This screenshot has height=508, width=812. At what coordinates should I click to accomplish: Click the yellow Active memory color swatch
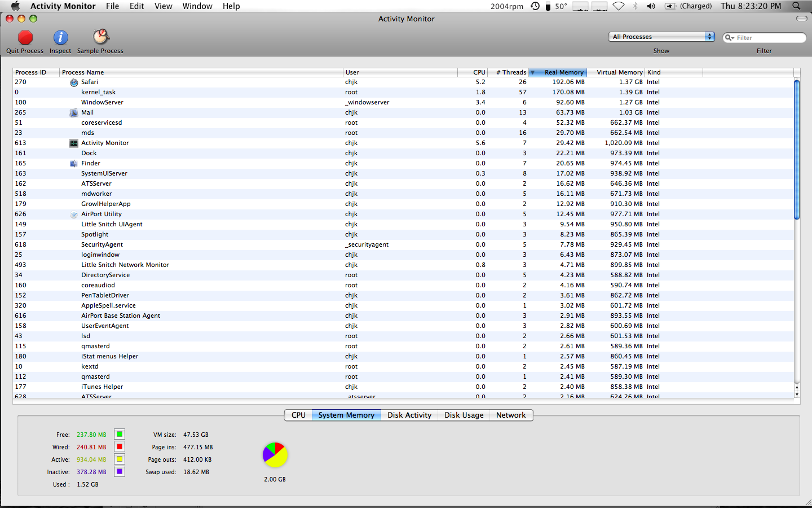(x=120, y=459)
